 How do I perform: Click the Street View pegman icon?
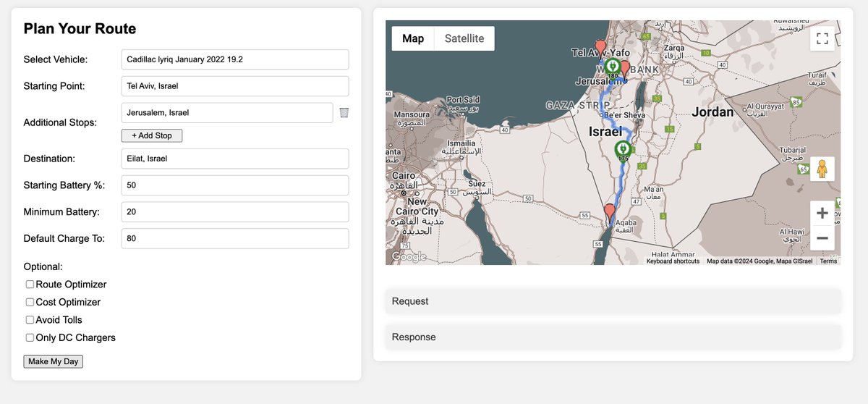click(822, 169)
